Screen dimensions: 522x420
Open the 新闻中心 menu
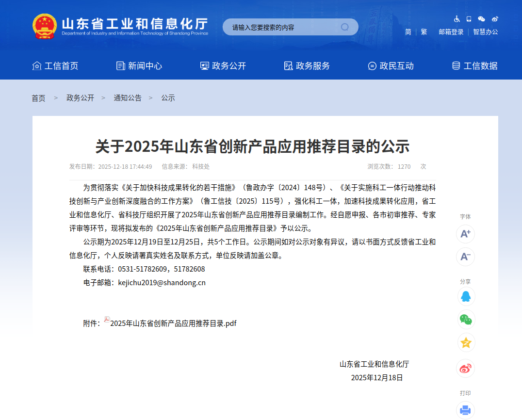pyautogui.click(x=140, y=66)
